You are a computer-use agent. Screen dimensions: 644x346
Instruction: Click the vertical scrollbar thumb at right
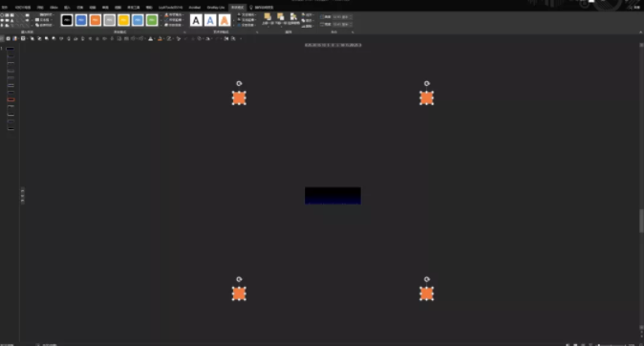(x=641, y=221)
